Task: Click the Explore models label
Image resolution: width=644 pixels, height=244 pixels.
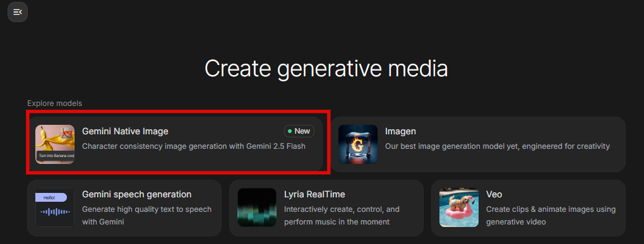Action: pyautogui.click(x=55, y=103)
